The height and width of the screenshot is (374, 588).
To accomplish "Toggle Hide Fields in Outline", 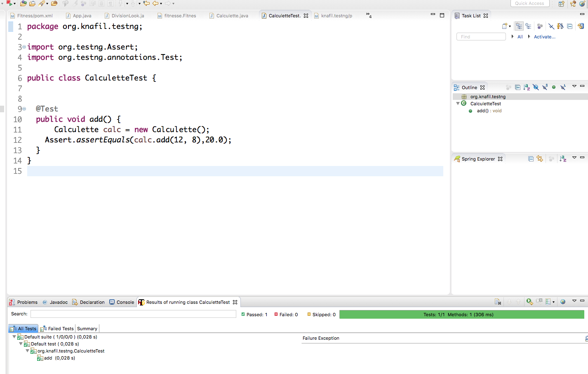I will tap(536, 87).
